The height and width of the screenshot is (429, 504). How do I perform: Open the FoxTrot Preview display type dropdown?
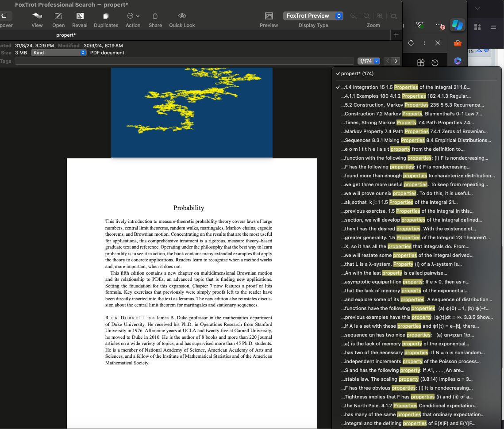click(x=313, y=16)
